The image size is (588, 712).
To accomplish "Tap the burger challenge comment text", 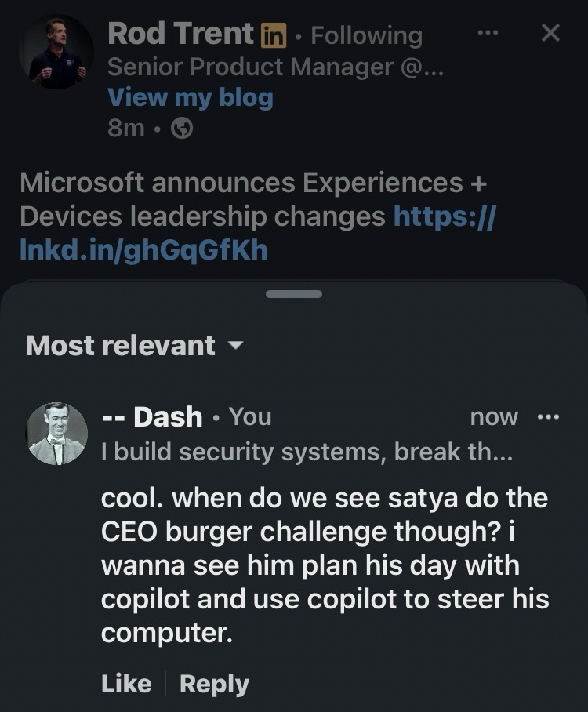I will click(x=325, y=565).
